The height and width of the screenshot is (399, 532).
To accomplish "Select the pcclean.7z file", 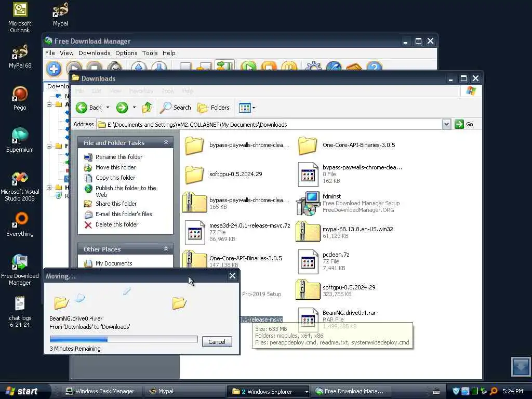I will [324, 261].
